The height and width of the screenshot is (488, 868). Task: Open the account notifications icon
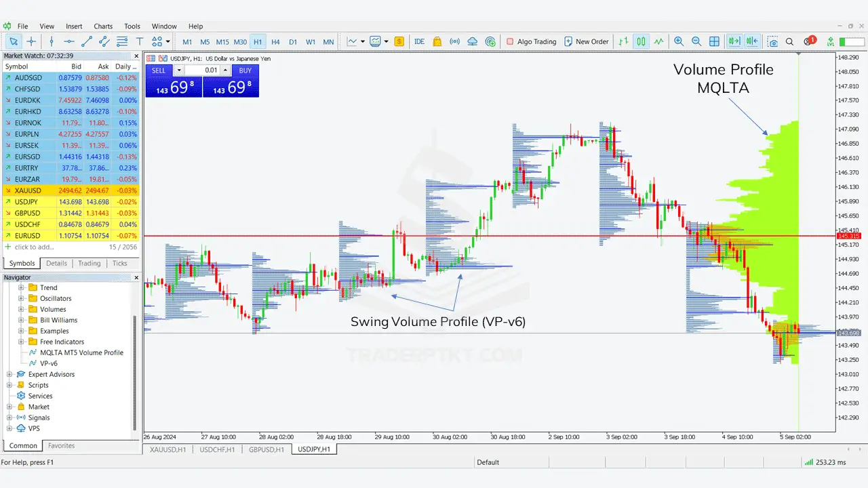point(808,41)
